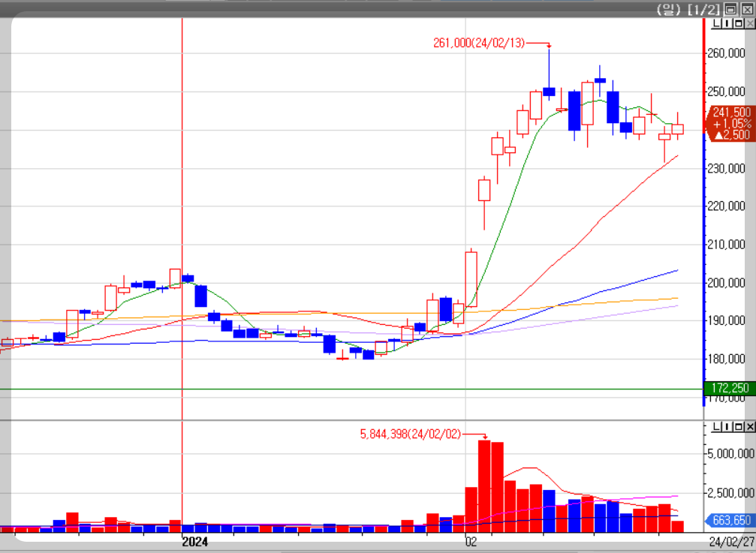Click the 210,000 price axis label

pyautogui.click(x=726, y=244)
